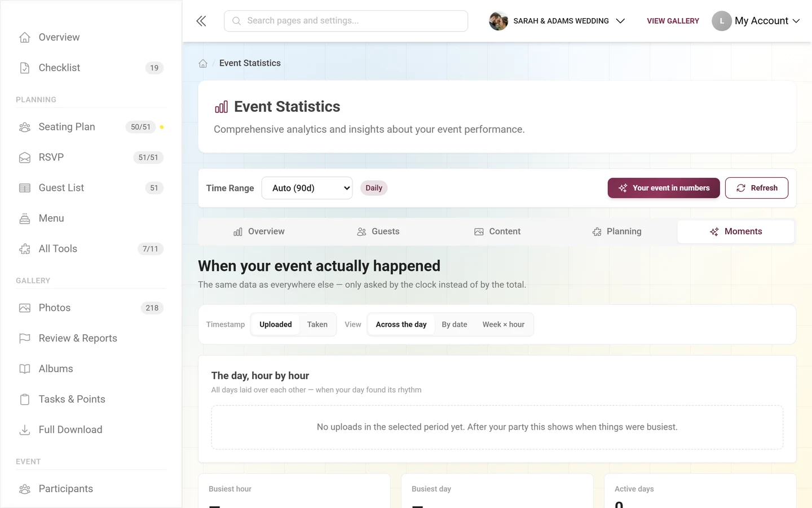Open the VIEW GALLERY link

(x=673, y=21)
